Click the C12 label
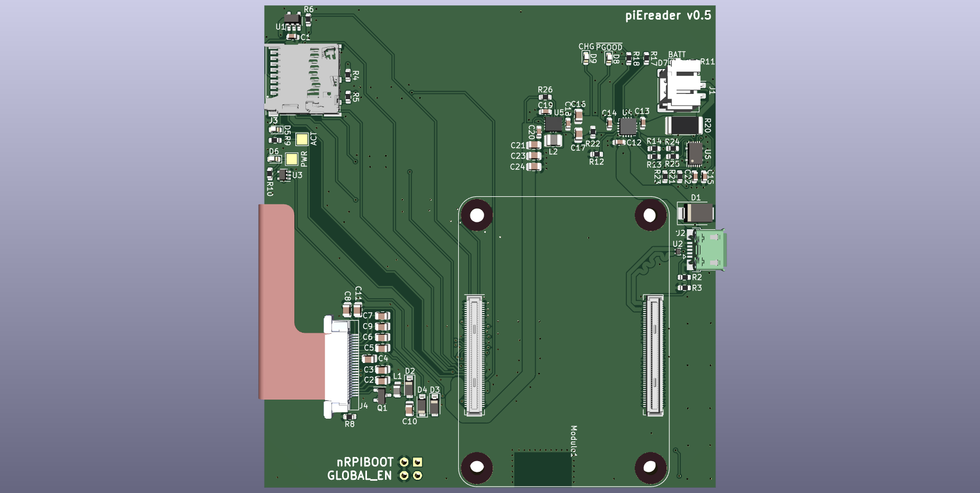Screen dimensions: 980x493 click(x=634, y=143)
